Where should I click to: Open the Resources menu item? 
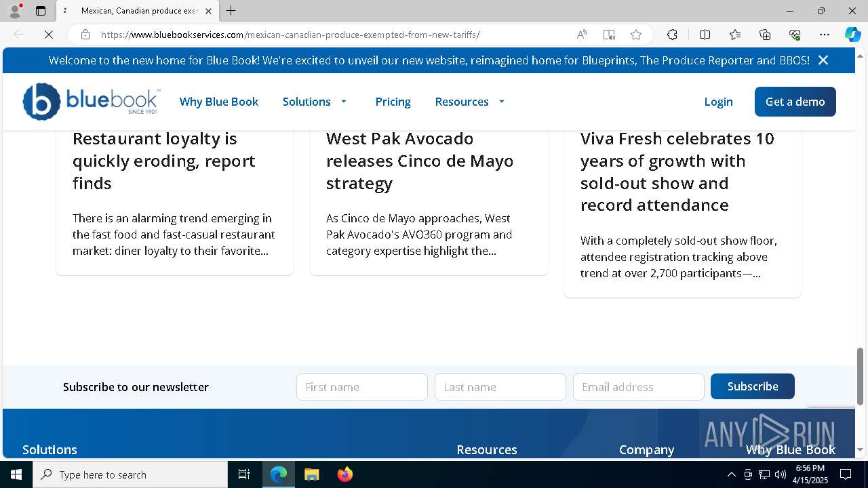(x=462, y=102)
